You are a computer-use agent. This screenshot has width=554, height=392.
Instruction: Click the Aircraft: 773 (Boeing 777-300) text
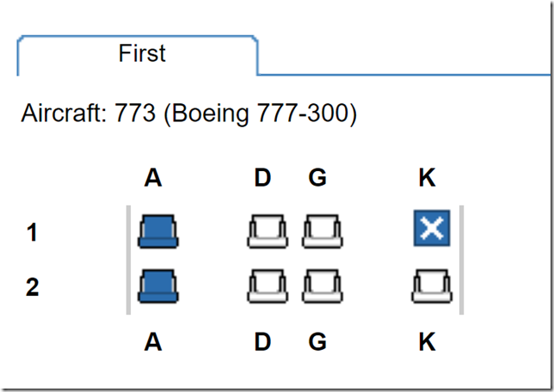pos(189,113)
